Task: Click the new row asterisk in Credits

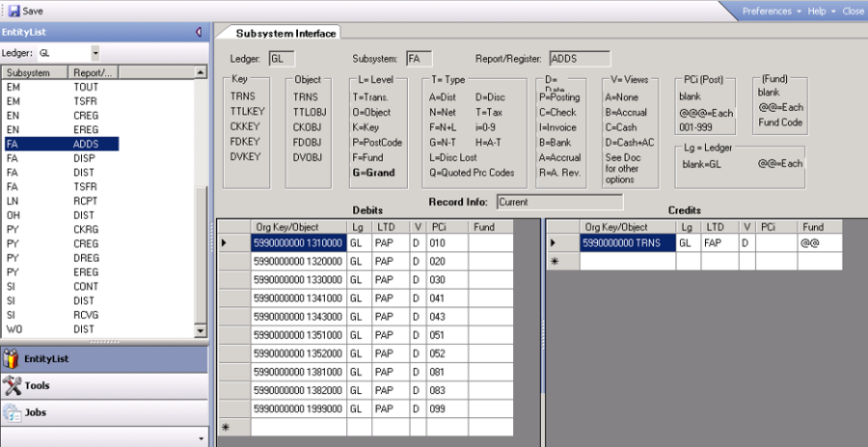Action: [555, 261]
